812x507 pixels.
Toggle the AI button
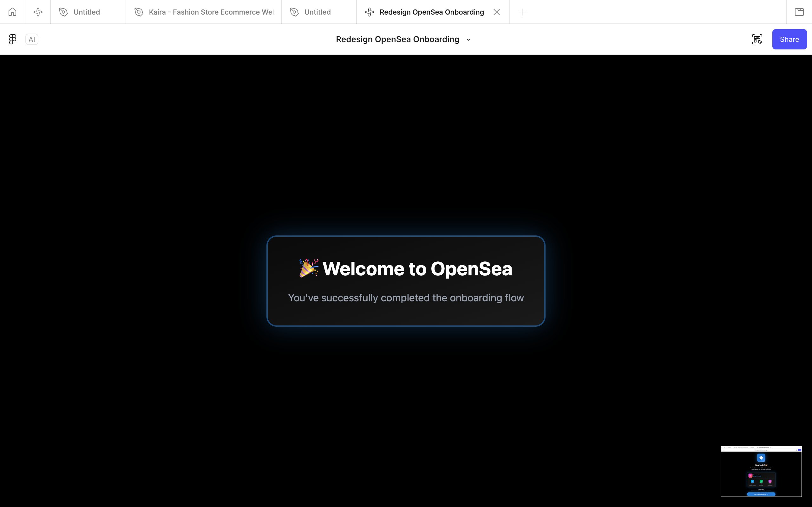[x=32, y=39]
